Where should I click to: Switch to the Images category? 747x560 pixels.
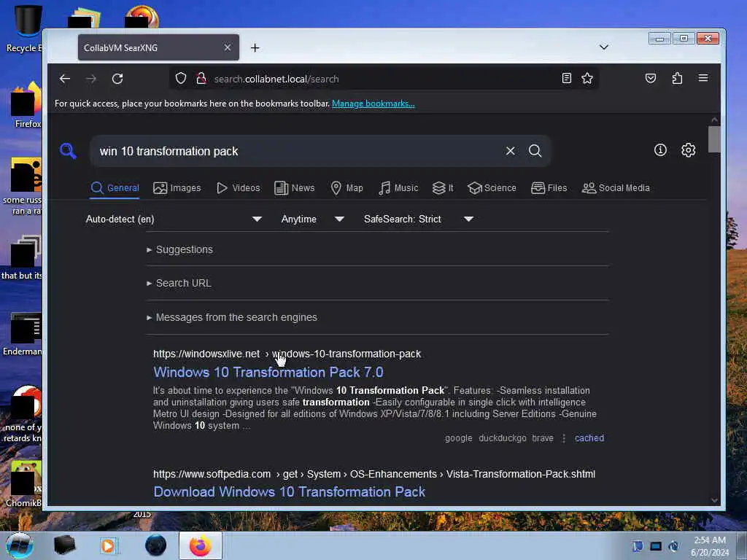click(x=177, y=187)
